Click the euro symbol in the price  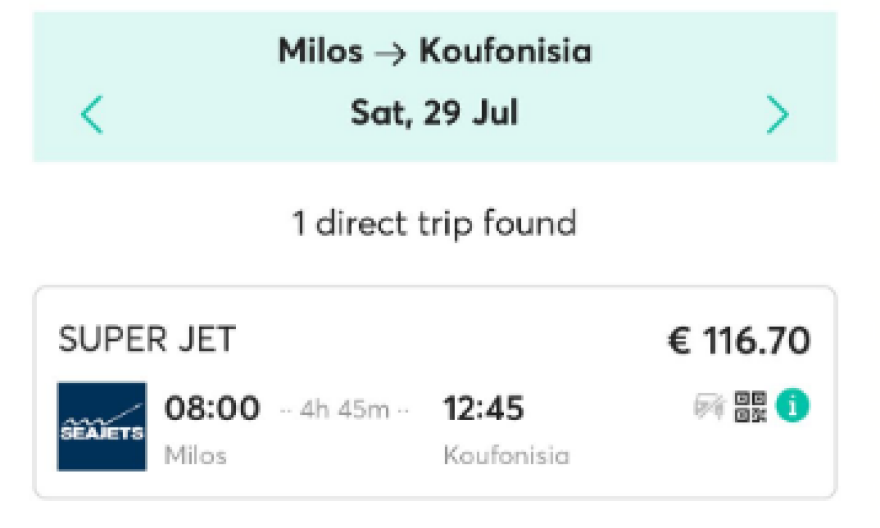(680, 342)
